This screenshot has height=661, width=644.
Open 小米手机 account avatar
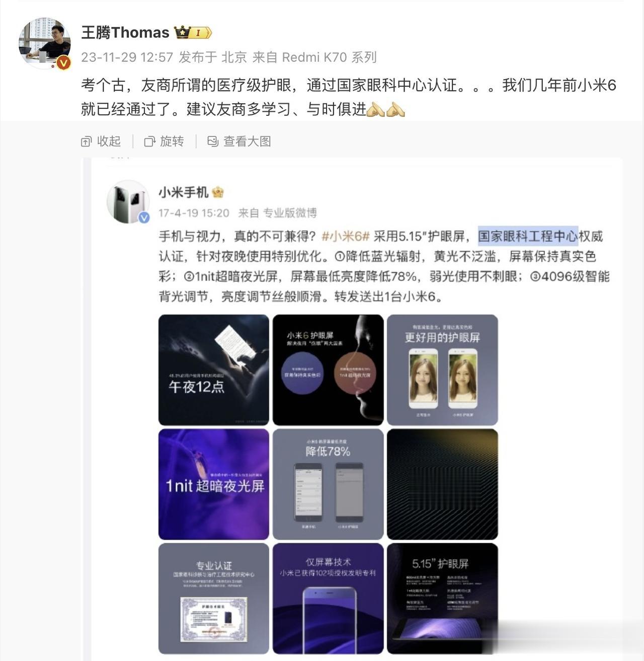pos(128,201)
